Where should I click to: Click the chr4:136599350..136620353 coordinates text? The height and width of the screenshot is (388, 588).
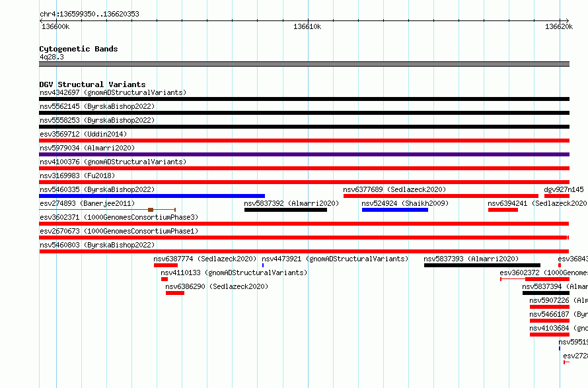coord(89,14)
